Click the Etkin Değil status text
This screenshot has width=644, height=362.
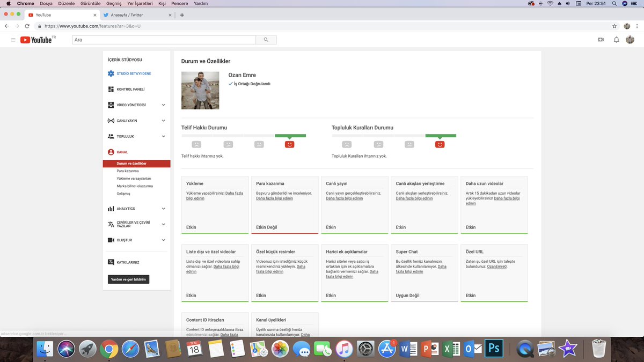pyautogui.click(x=267, y=227)
